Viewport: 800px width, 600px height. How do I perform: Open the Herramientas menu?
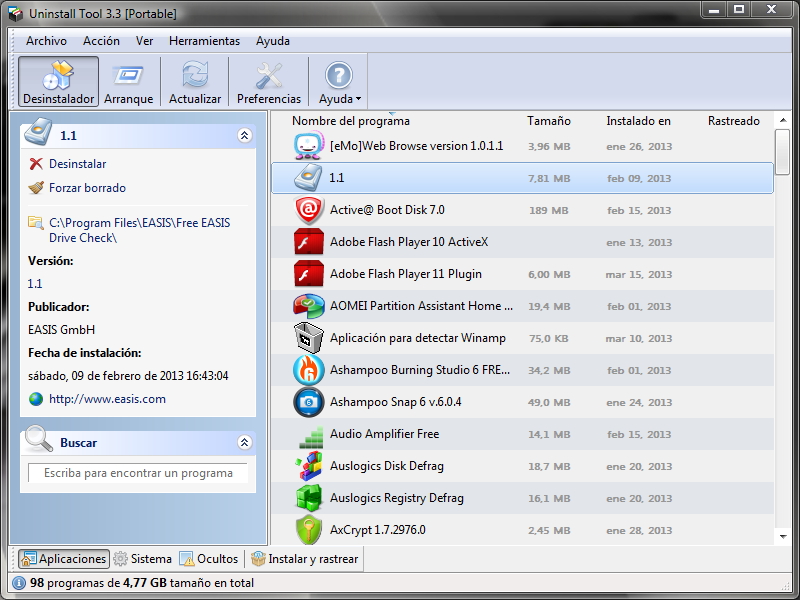[x=205, y=41]
